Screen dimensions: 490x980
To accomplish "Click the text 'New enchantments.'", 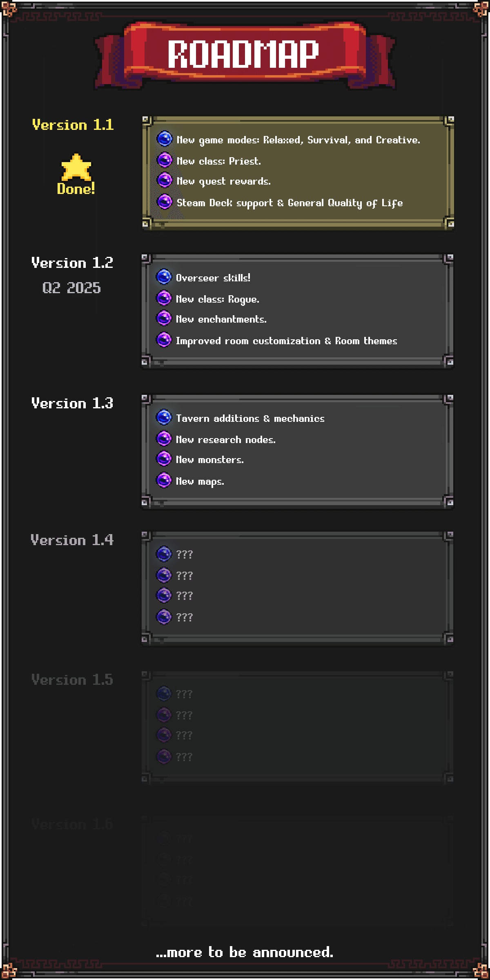I will click(221, 319).
